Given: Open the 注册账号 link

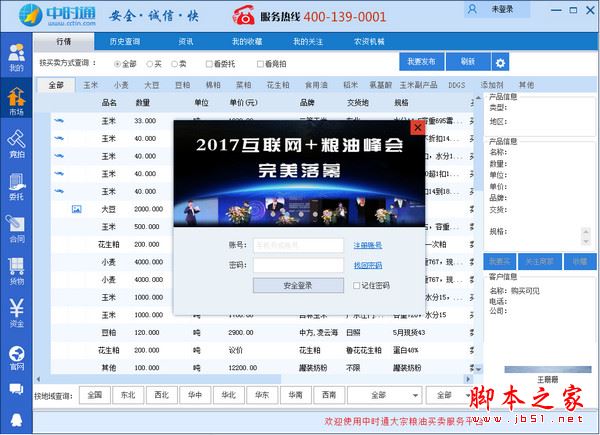Looking at the screenshot, I should [x=368, y=245].
